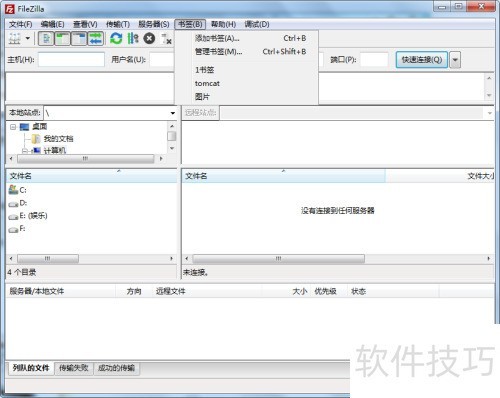
Task: Collapse the 桌面 tree node
Action: point(13,127)
